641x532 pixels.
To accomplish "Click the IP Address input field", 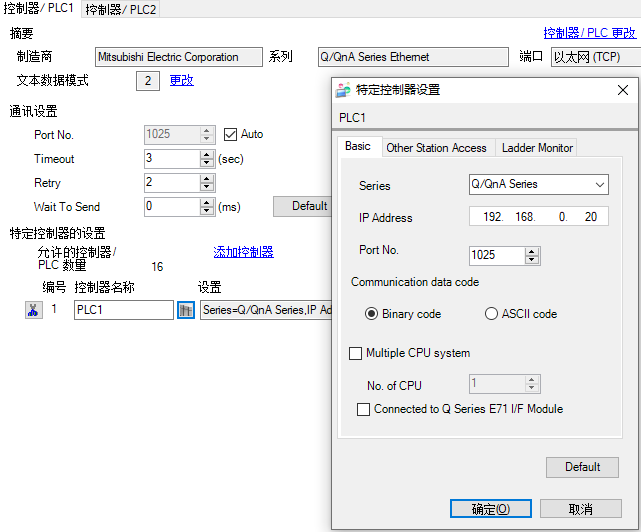I will click(536, 217).
